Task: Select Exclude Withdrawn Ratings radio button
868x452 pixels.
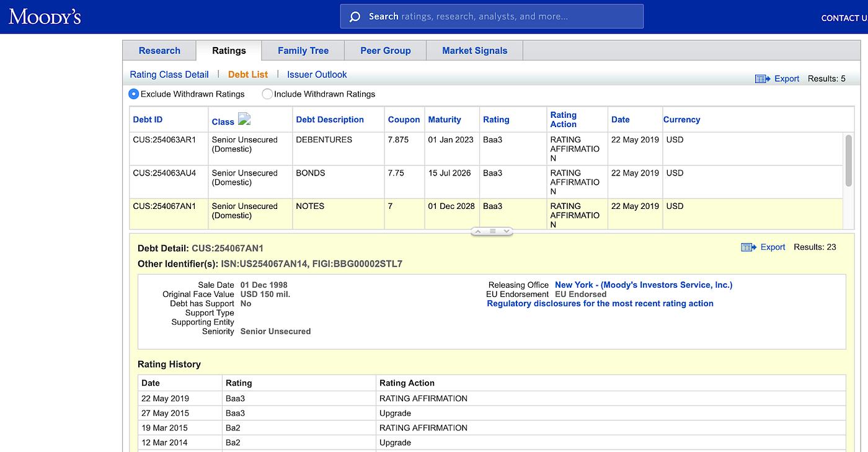Action: point(133,94)
